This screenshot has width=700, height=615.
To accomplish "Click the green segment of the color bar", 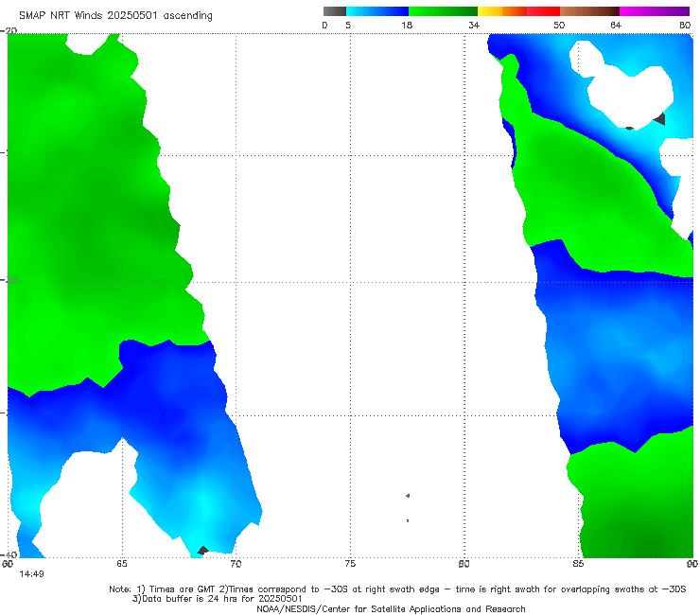I will pos(443,11).
